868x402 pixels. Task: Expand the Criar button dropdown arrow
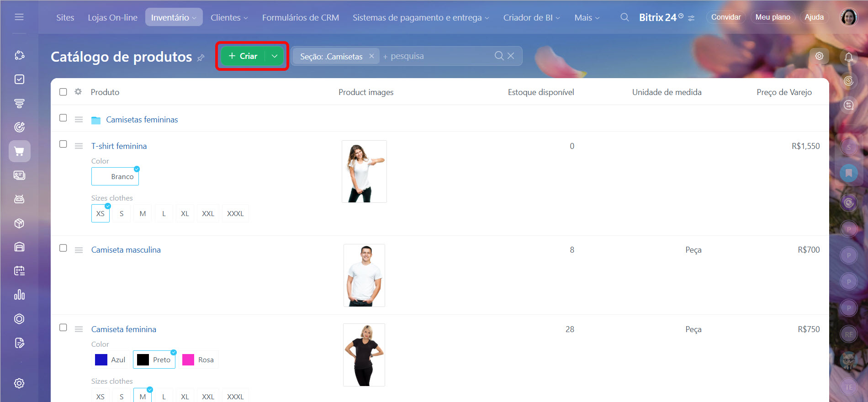[x=275, y=56]
